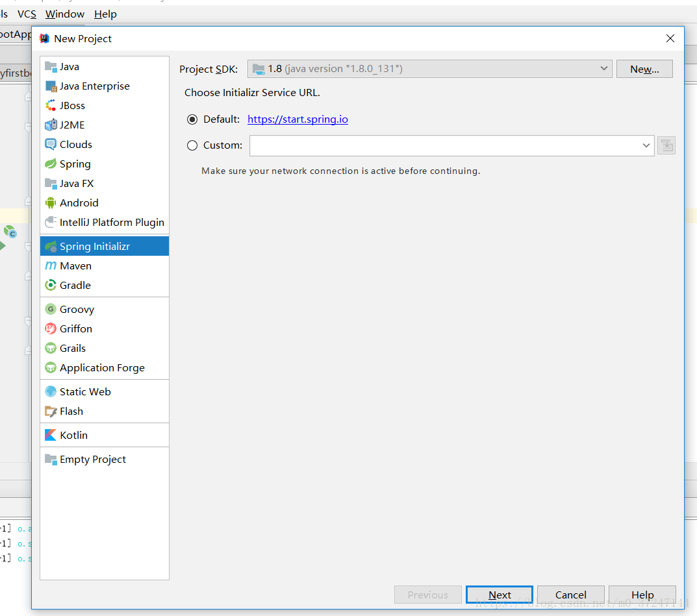Click the Java folder icon in project types
697x616 pixels.
(x=51, y=67)
